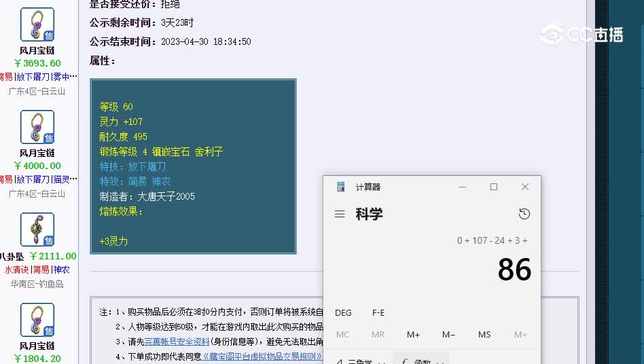The image size is (644, 364).
Task: Open calculator history icon
Action: 524,214
